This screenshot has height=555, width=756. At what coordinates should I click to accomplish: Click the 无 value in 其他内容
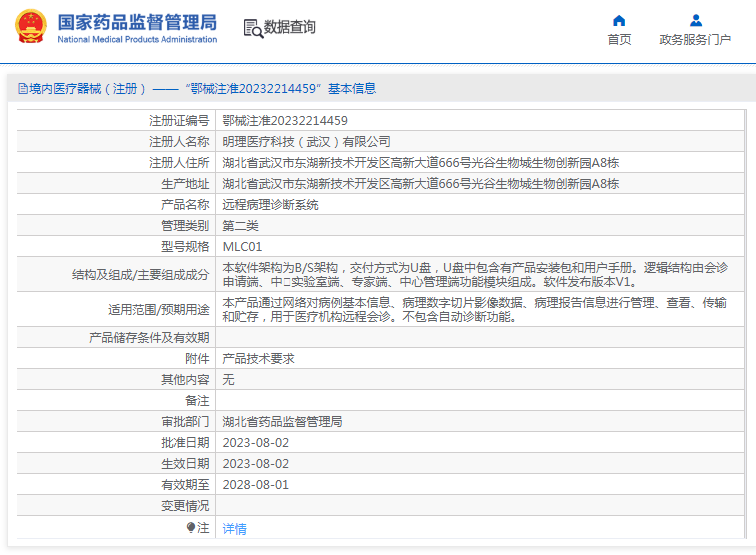229,379
